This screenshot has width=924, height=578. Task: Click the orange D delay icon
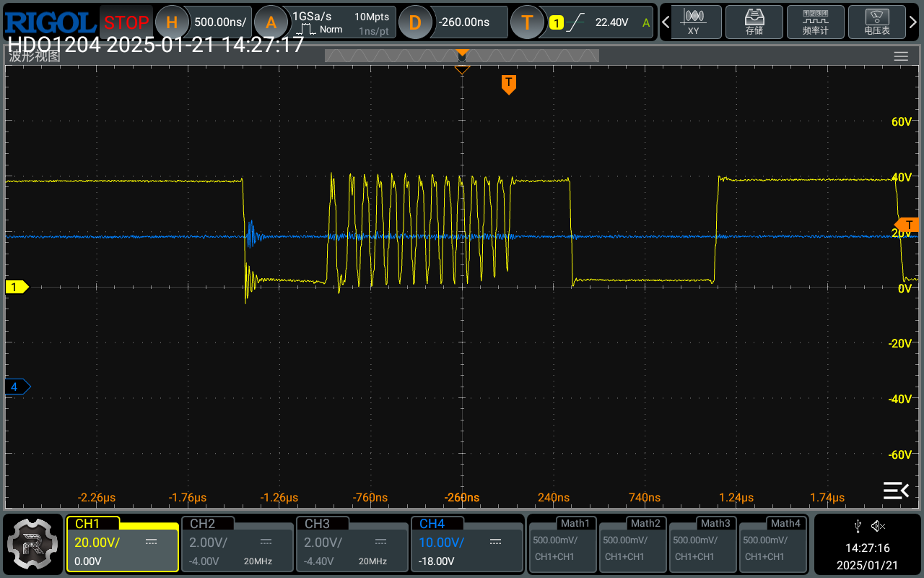click(415, 22)
